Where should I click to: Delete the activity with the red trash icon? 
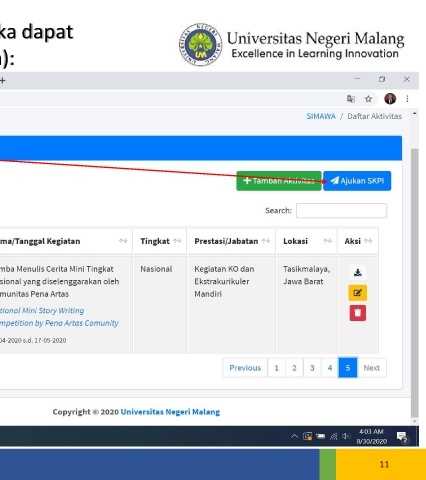click(358, 313)
